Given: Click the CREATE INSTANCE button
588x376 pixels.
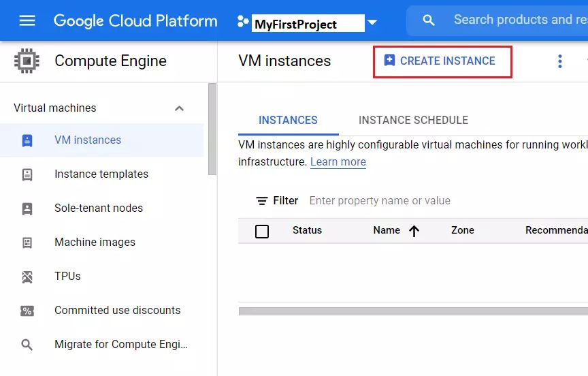Looking at the screenshot, I should [442, 62].
